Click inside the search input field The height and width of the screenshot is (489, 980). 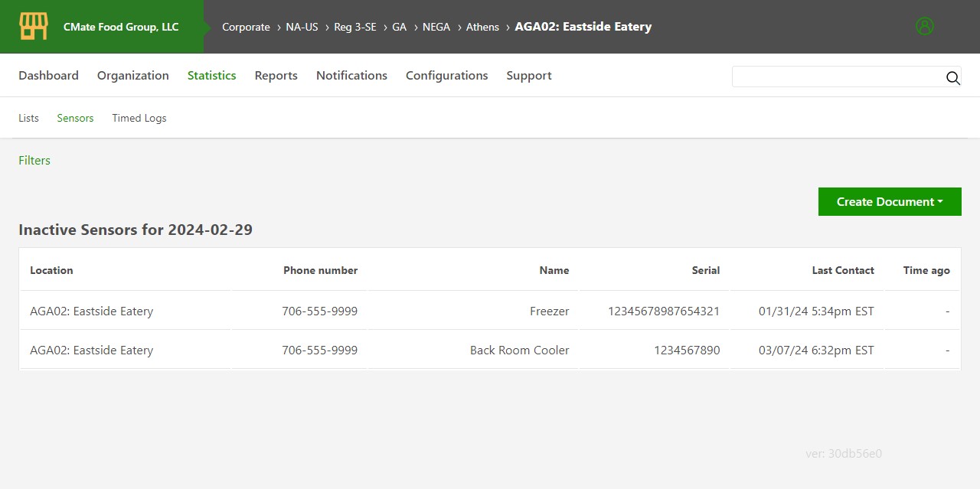(835, 77)
